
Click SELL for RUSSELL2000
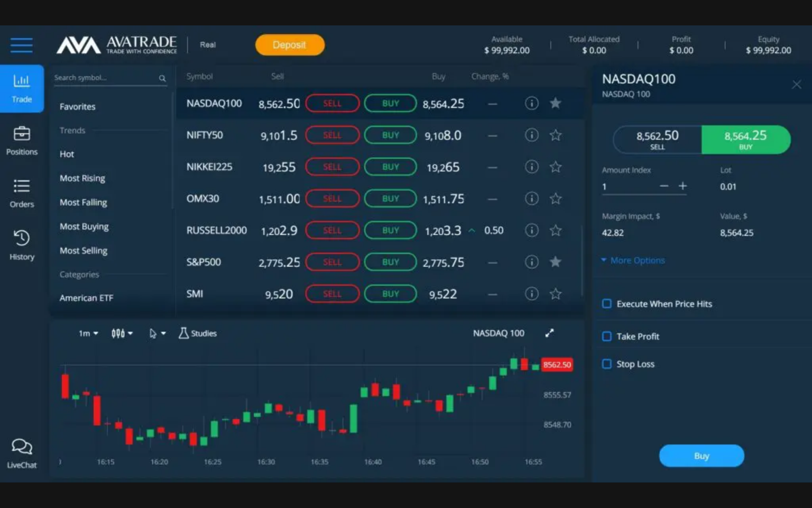[333, 230]
